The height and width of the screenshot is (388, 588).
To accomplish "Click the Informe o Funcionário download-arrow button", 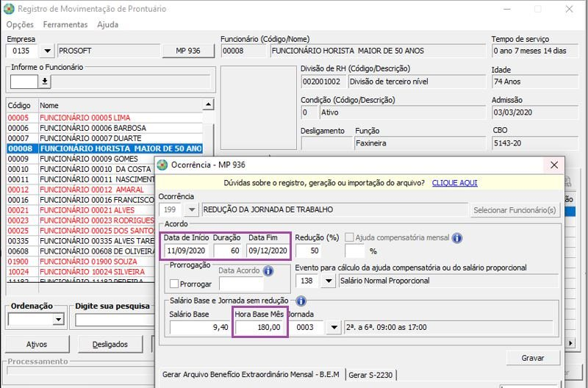I will [44, 81].
